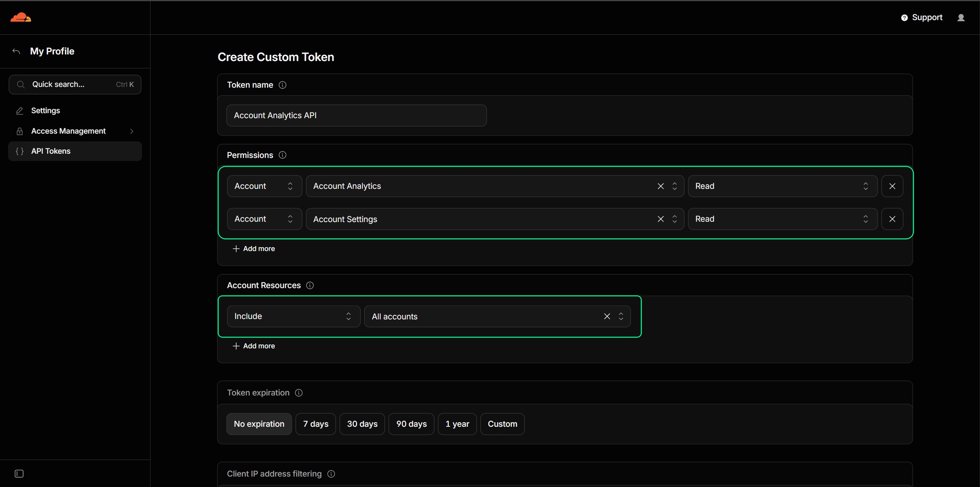
Task: Open the user account icon
Action: (x=961, y=18)
